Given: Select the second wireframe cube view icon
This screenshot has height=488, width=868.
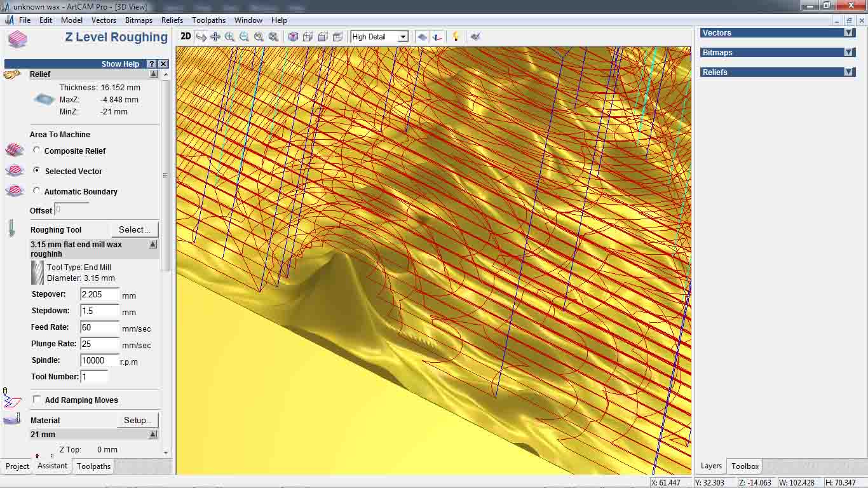Looking at the screenshot, I should pyautogui.click(x=308, y=37).
